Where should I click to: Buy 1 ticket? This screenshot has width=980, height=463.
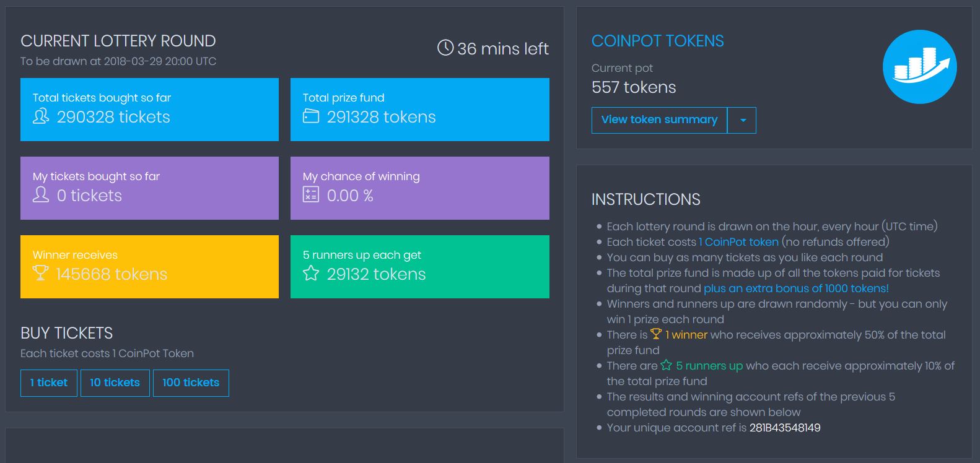pyautogui.click(x=49, y=383)
